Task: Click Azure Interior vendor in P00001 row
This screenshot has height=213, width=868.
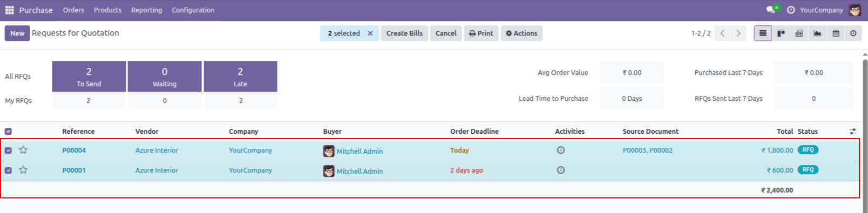Action: point(157,170)
